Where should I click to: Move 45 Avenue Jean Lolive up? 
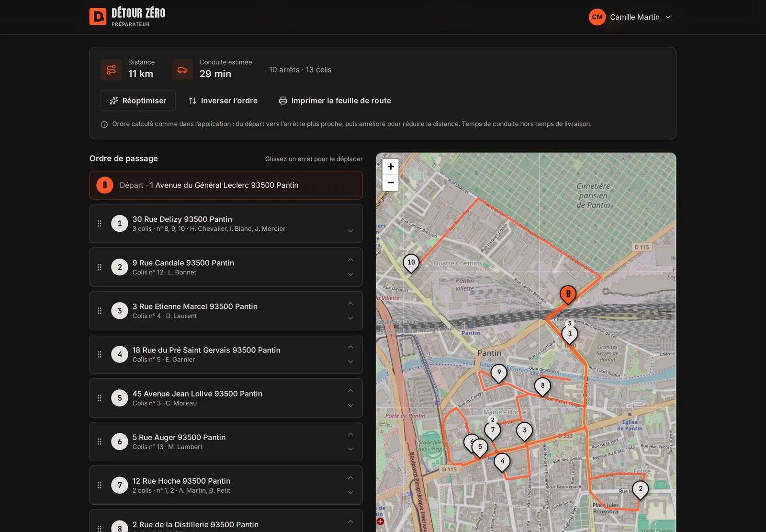[350, 391]
